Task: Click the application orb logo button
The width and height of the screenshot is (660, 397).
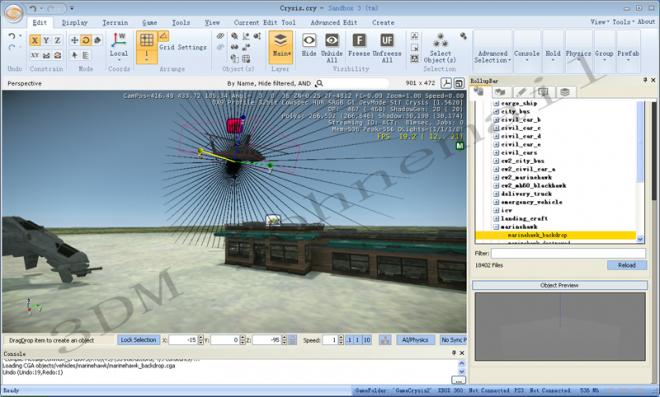Action: tap(14, 13)
